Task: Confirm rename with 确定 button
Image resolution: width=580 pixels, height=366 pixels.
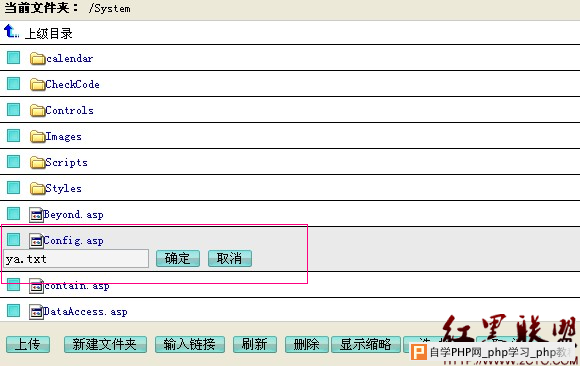Action: 178,258
